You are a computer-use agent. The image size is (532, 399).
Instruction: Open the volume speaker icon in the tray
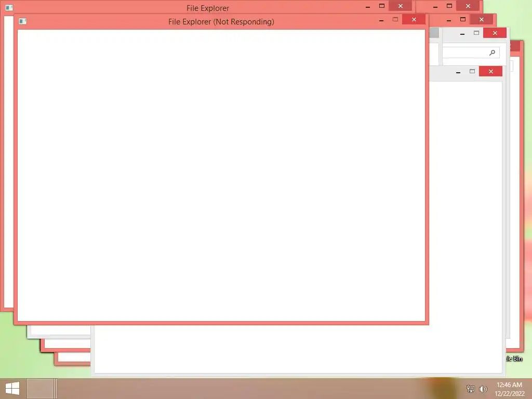pyautogui.click(x=483, y=389)
